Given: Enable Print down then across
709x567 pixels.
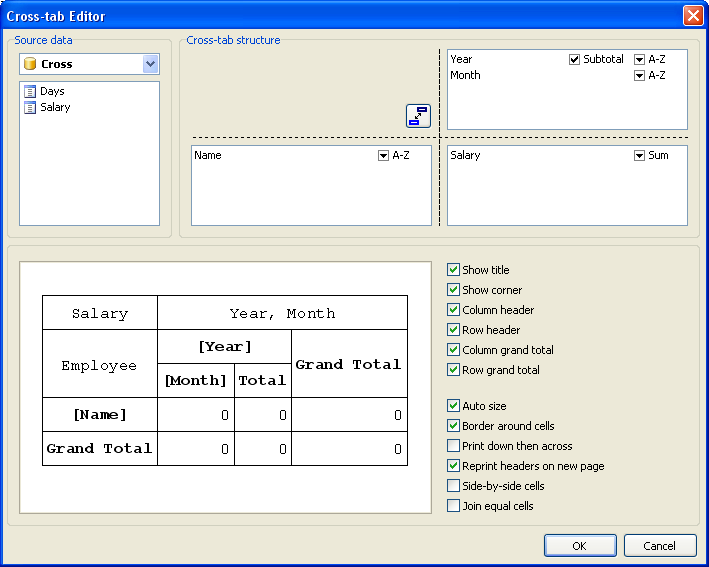Looking at the screenshot, I should [x=454, y=446].
